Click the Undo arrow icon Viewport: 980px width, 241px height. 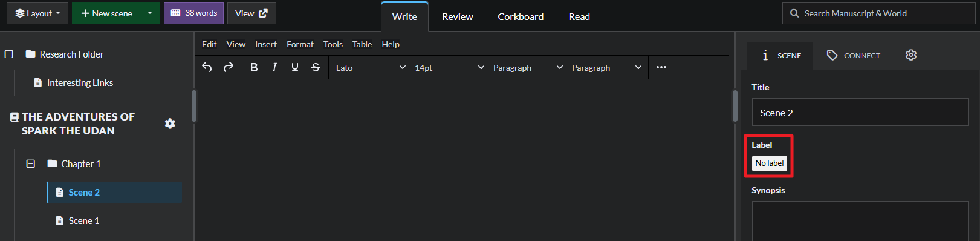click(x=207, y=67)
